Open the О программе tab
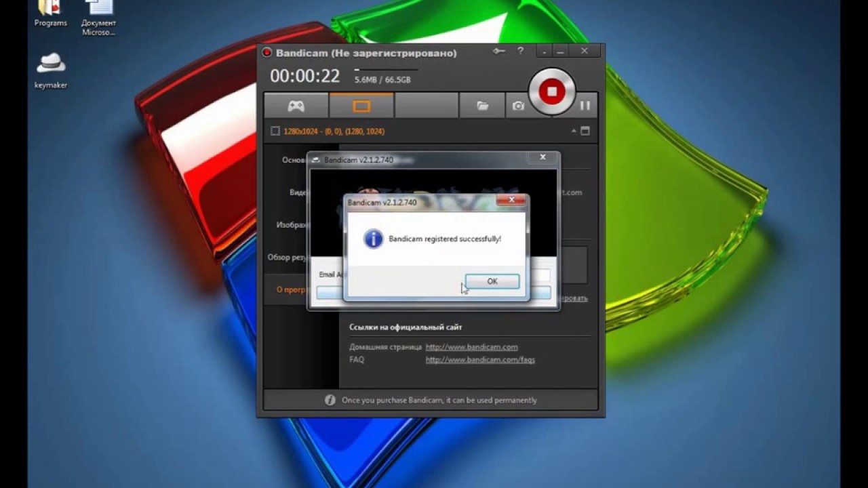Screen dimensions: 868x488 click(292, 289)
